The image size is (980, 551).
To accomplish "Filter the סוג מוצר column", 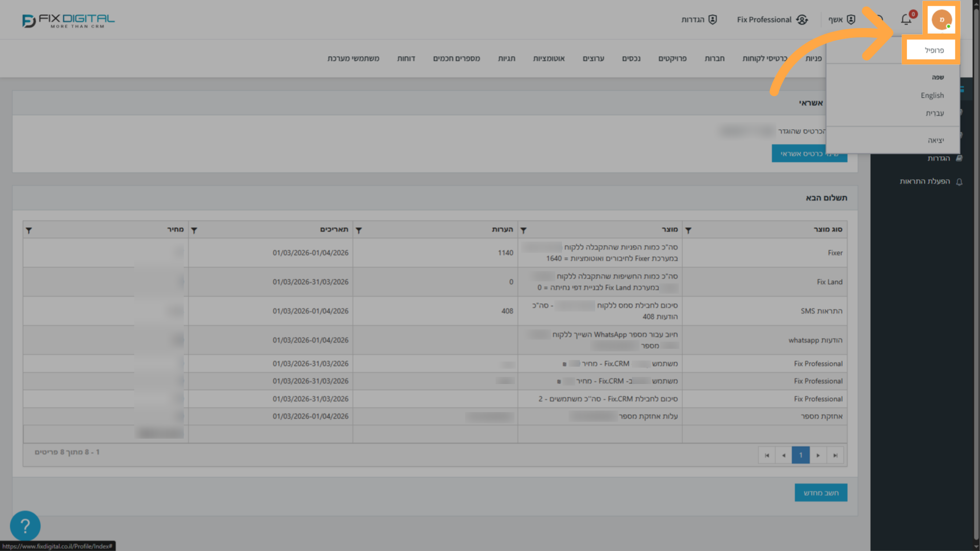I will point(688,230).
